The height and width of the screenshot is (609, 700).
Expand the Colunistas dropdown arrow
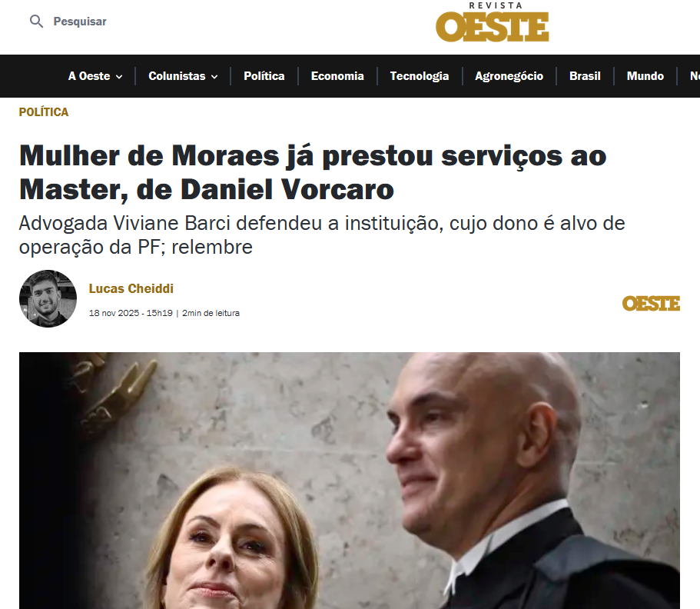pyautogui.click(x=214, y=77)
